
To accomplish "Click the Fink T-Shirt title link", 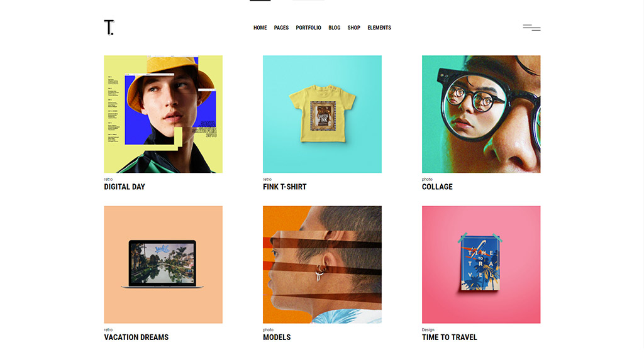I will click(285, 187).
